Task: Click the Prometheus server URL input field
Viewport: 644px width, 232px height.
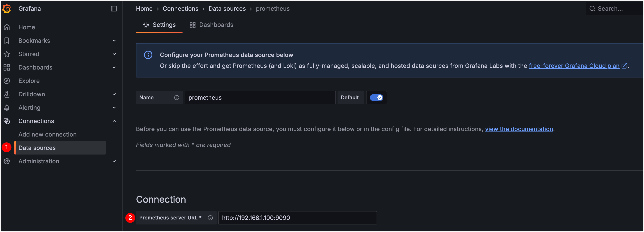Action: click(297, 218)
